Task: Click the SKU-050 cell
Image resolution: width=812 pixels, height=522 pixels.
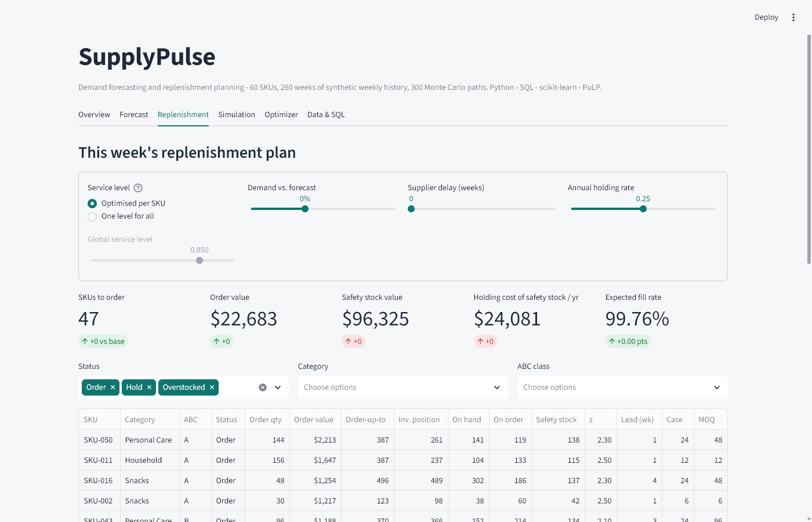Action: coord(99,440)
